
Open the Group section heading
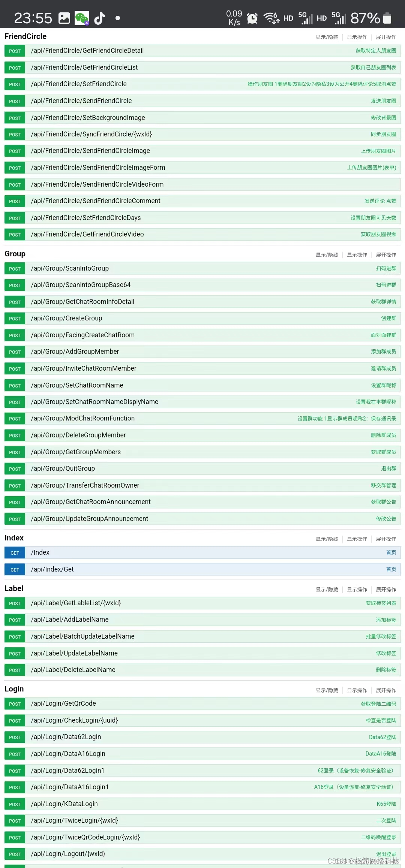pos(15,254)
